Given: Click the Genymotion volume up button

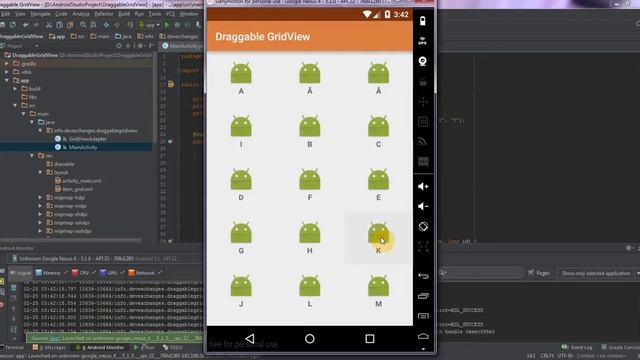Looking at the screenshot, I should pyautogui.click(x=423, y=187).
